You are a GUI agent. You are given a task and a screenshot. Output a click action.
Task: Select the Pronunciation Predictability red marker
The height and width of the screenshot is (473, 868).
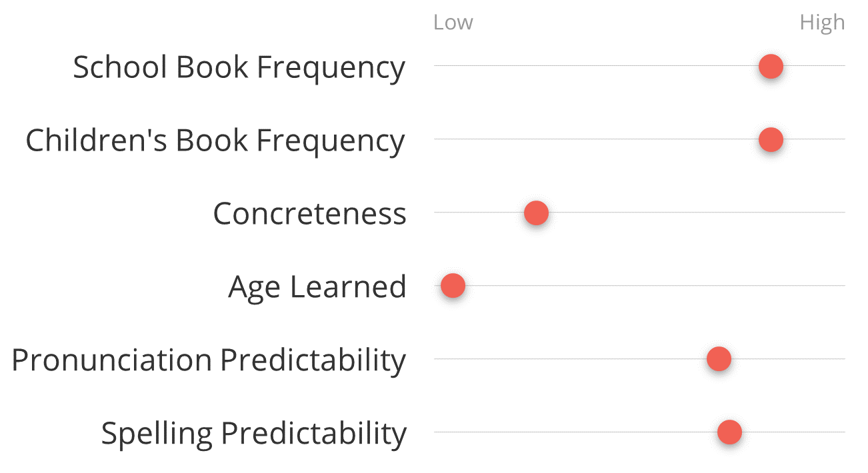click(x=719, y=359)
